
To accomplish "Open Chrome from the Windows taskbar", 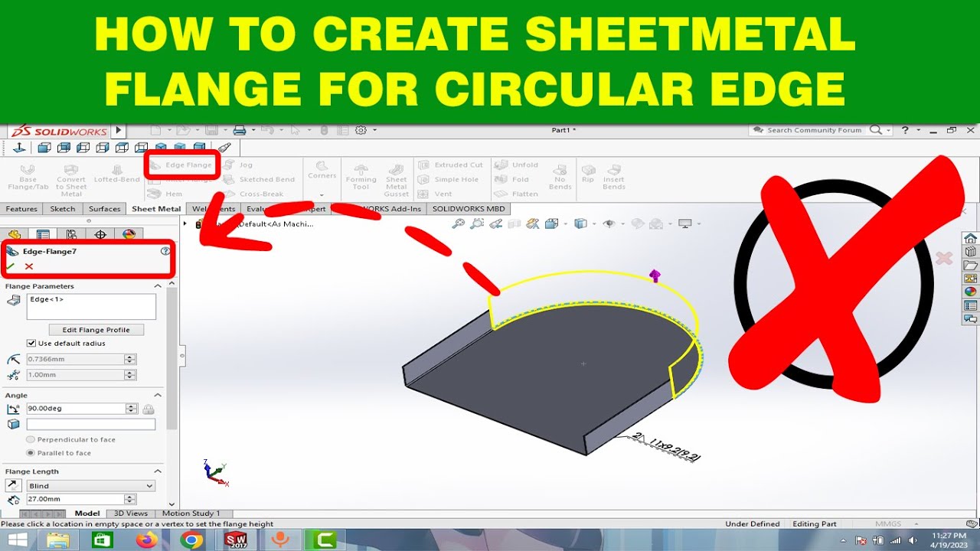I will click(x=191, y=540).
